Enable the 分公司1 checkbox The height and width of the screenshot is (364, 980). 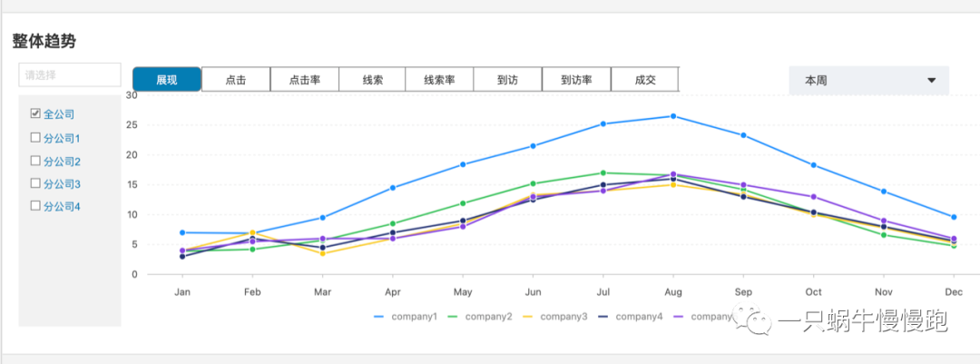[35, 138]
